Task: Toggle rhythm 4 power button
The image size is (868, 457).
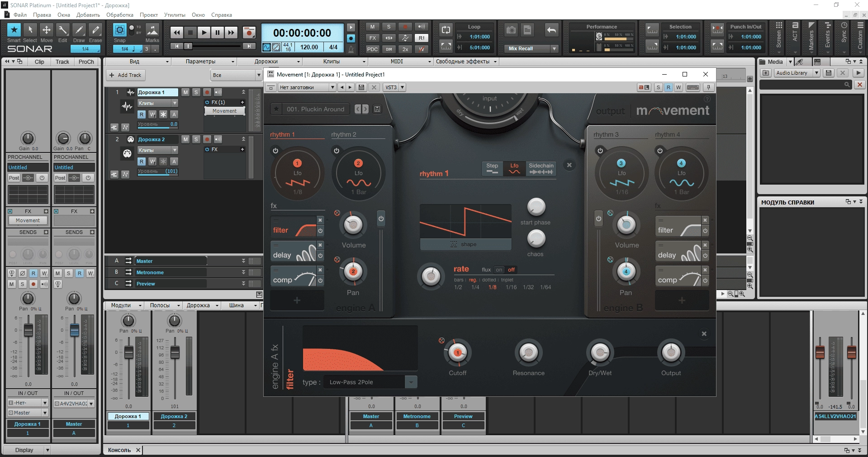Action: [660, 151]
